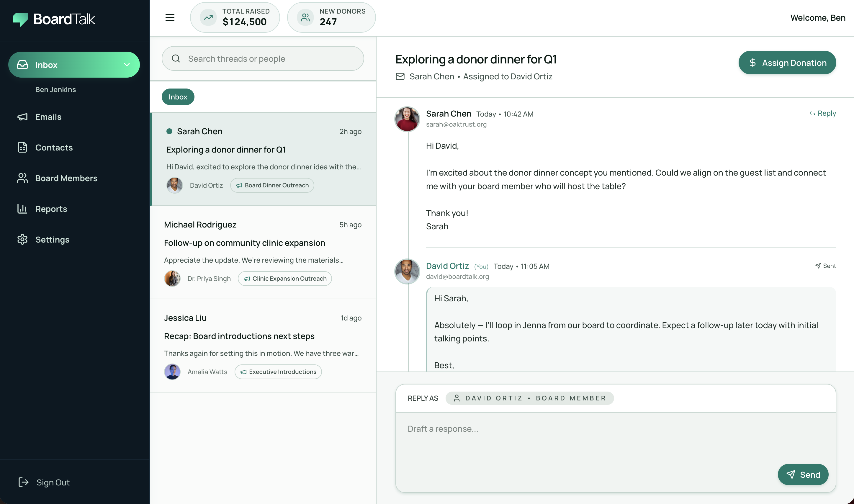
Task: Click the Assign Donation button
Action: pos(787,63)
